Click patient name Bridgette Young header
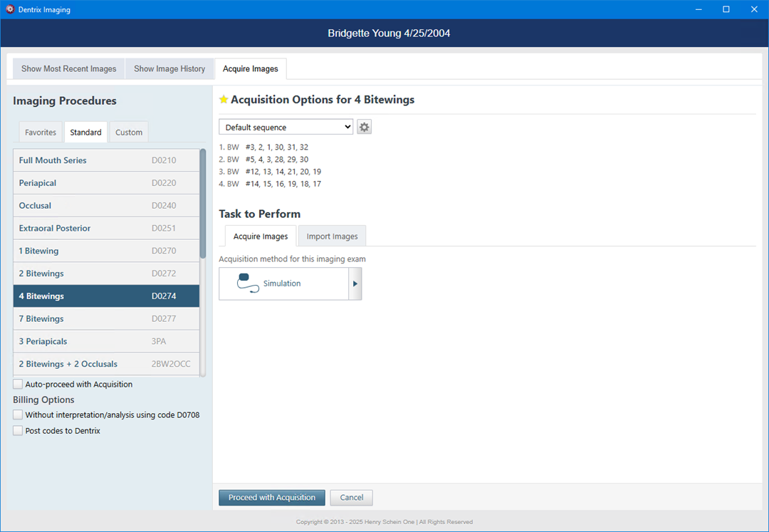The height and width of the screenshot is (532, 769). [389, 33]
